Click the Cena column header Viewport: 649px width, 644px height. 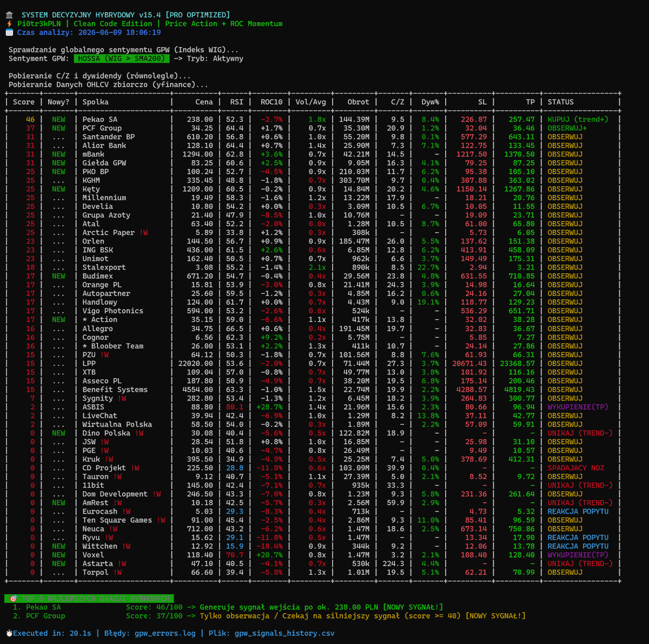[x=204, y=102]
